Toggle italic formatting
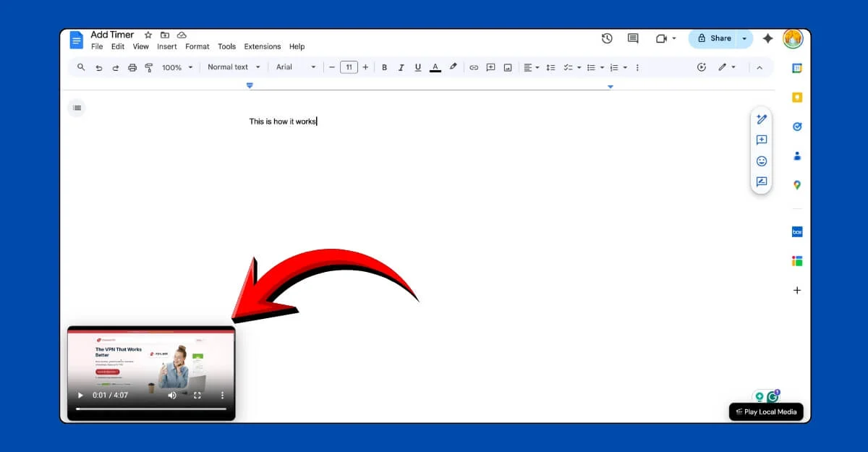The height and width of the screenshot is (452, 868). tap(401, 67)
